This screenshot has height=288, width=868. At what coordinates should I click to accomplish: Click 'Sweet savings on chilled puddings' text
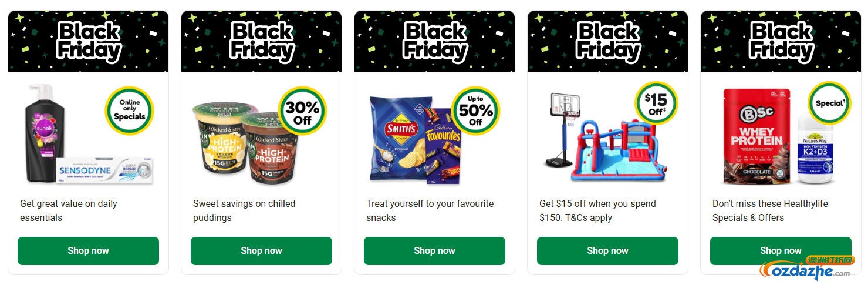pyautogui.click(x=244, y=210)
